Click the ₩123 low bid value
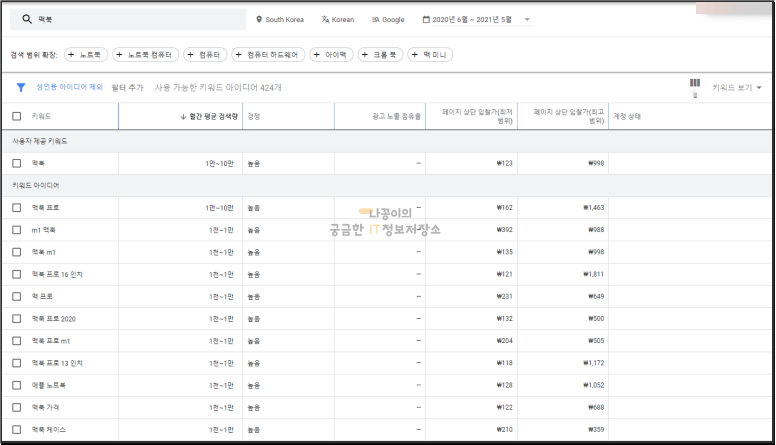 click(504, 163)
